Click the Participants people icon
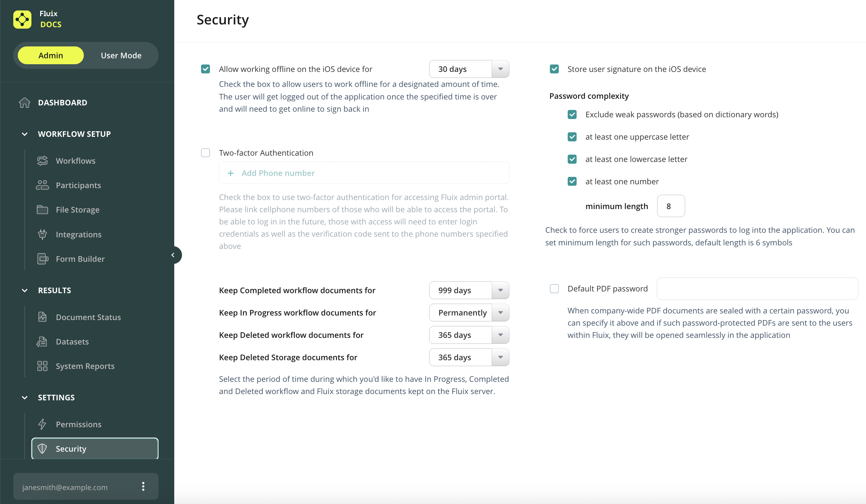Image resolution: width=866 pixels, height=504 pixels. pyautogui.click(x=42, y=185)
